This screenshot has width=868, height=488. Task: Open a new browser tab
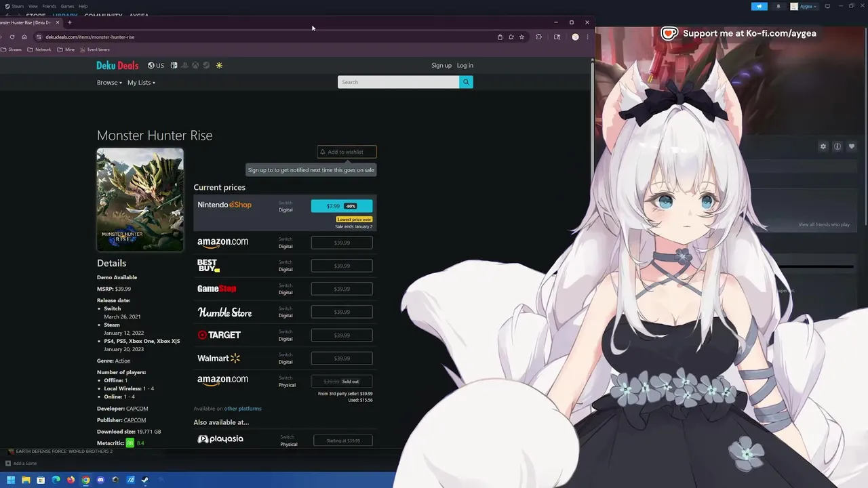(69, 22)
